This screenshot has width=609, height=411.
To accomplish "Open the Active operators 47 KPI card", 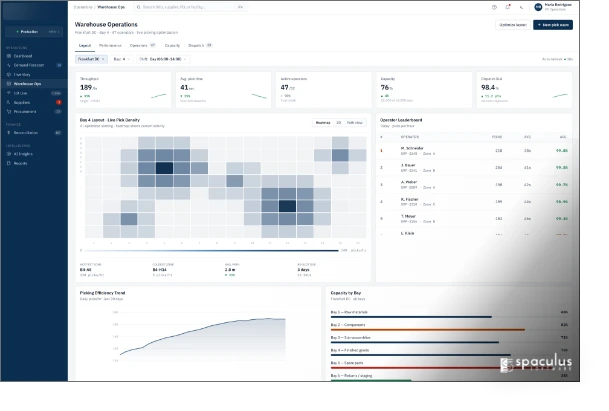I will click(324, 90).
